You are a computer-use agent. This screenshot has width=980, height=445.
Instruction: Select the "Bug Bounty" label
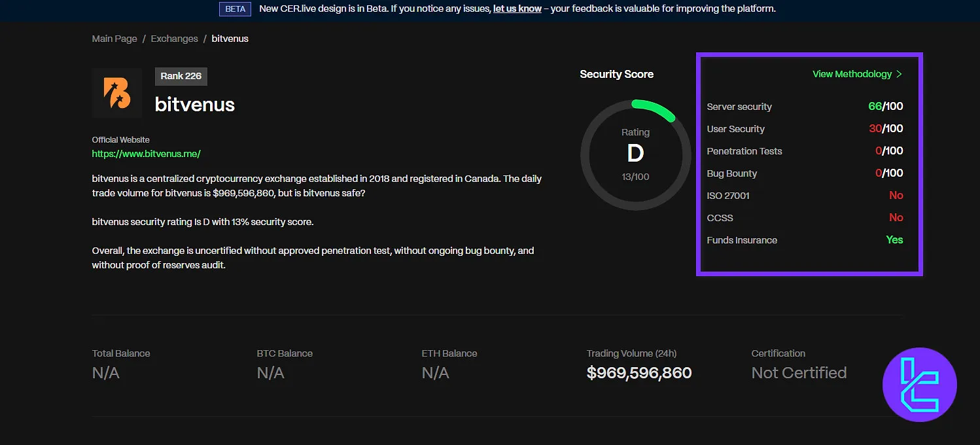tap(732, 173)
